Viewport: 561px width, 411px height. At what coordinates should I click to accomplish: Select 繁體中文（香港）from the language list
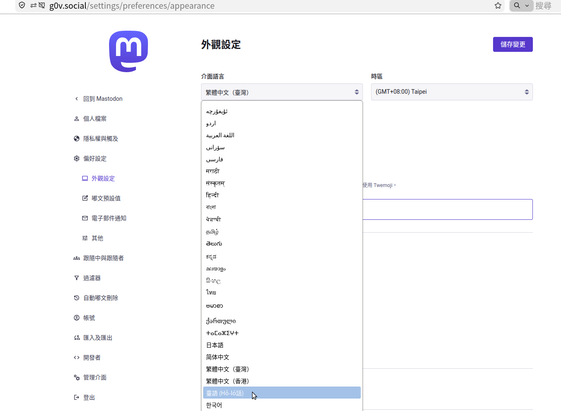tap(282, 381)
